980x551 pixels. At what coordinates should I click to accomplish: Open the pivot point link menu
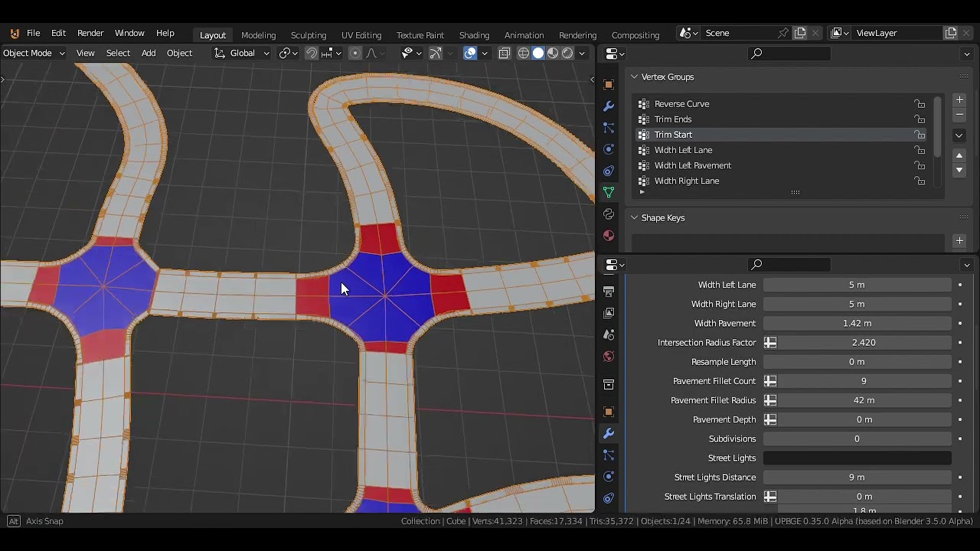tap(288, 53)
